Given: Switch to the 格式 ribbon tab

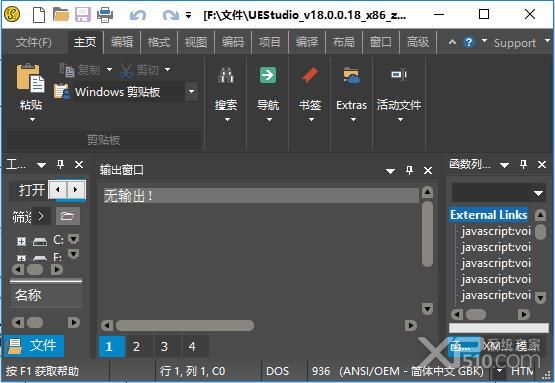Looking at the screenshot, I should pos(159,42).
